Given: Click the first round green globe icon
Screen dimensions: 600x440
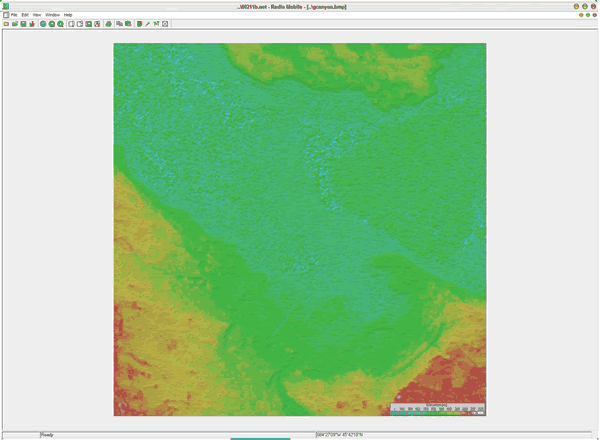Looking at the screenshot, I should (x=43, y=23).
